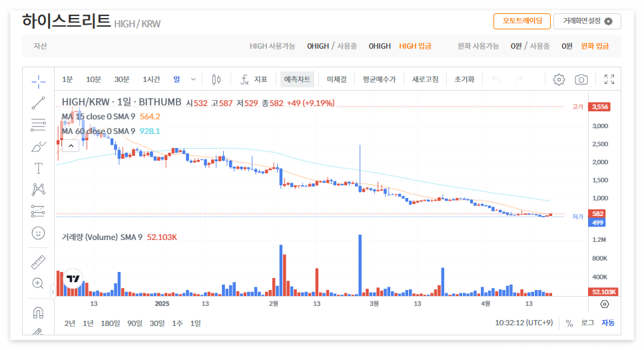Image resolution: width=644 pixels, height=350 pixels.
Task: Select the brush drawing tool
Action: click(x=38, y=147)
